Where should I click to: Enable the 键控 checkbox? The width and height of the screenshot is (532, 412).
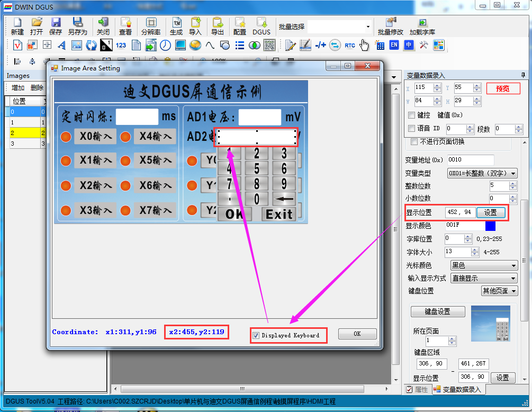coord(411,115)
